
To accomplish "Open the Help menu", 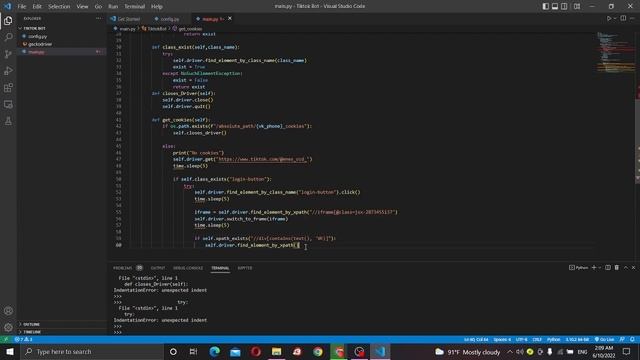I will click(x=157, y=7).
